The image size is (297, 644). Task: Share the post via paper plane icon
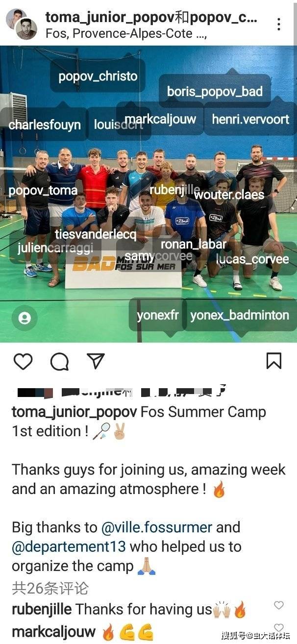point(96,361)
